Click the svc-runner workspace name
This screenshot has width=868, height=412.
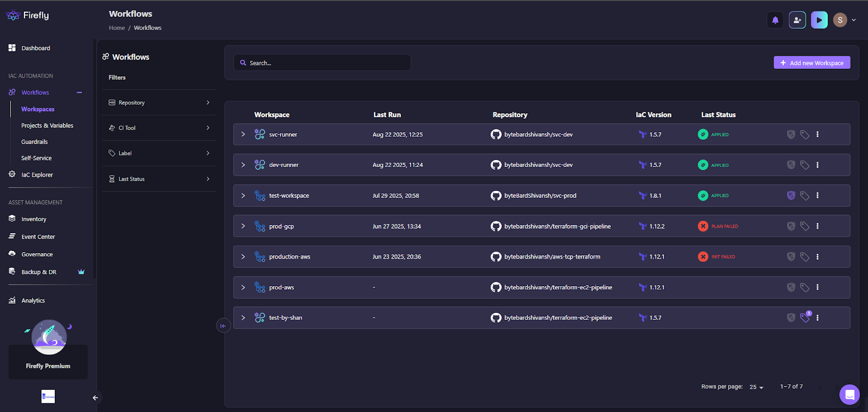(283, 134)
